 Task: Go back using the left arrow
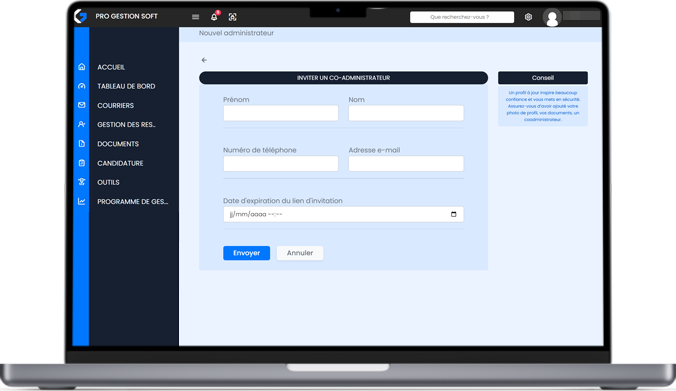pyautogui.click(x=204, y=60)
